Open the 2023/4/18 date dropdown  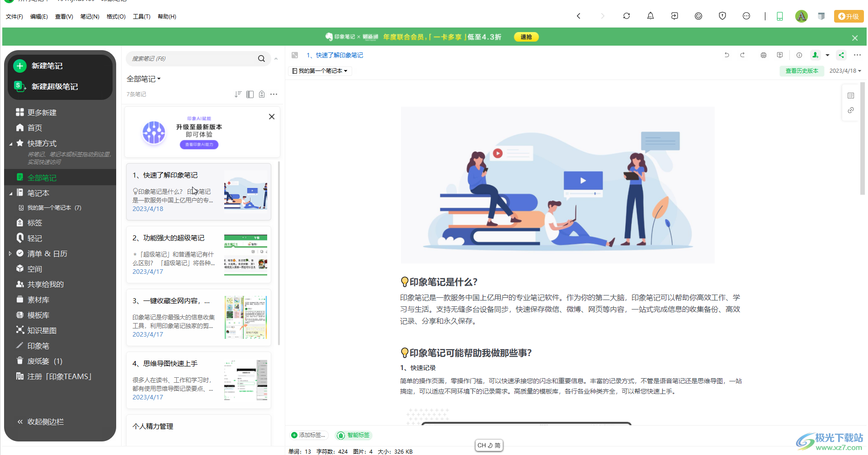[x=845, y=71]
